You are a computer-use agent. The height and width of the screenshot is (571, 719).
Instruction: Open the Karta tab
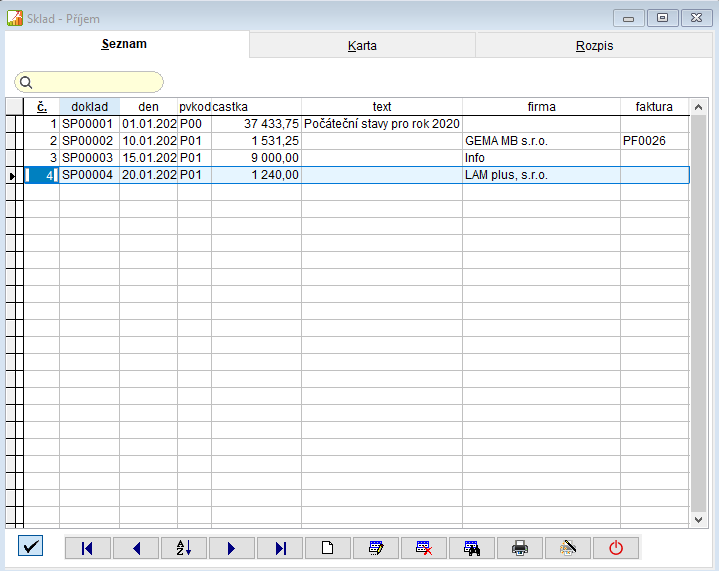point(362,45)
